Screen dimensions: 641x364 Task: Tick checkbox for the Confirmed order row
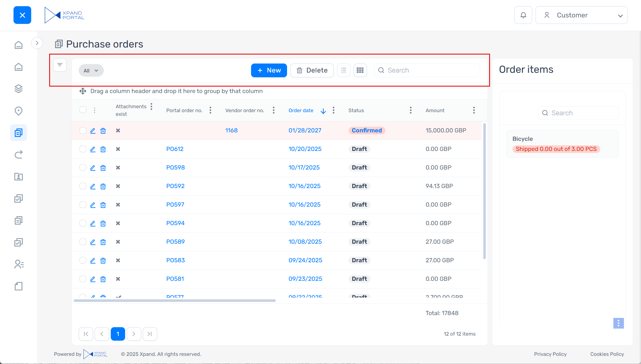pos(83,130)
